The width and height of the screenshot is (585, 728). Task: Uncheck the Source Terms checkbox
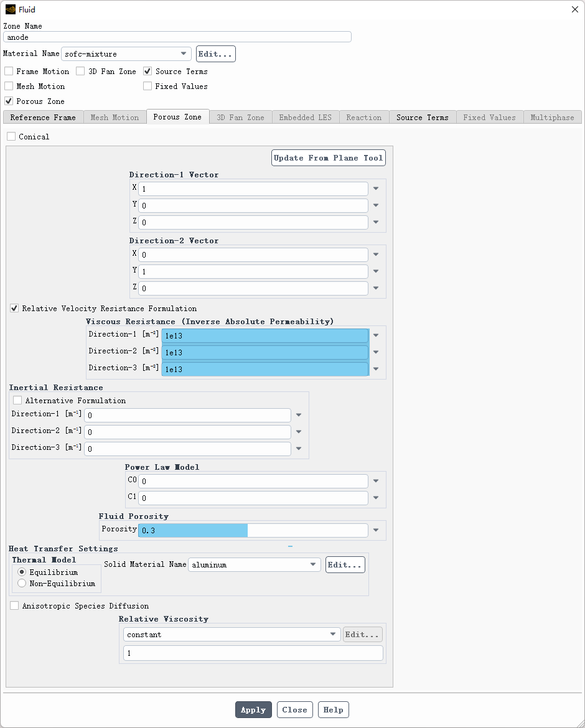tap(147, 71)
